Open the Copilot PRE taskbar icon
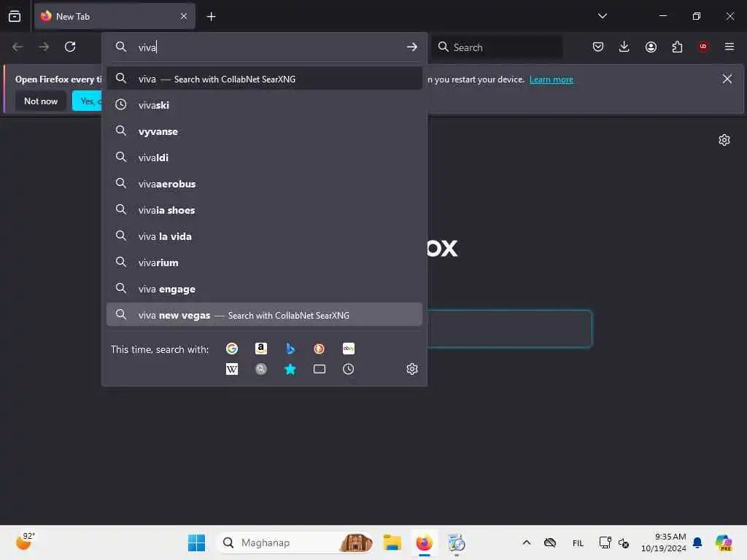 724,542
